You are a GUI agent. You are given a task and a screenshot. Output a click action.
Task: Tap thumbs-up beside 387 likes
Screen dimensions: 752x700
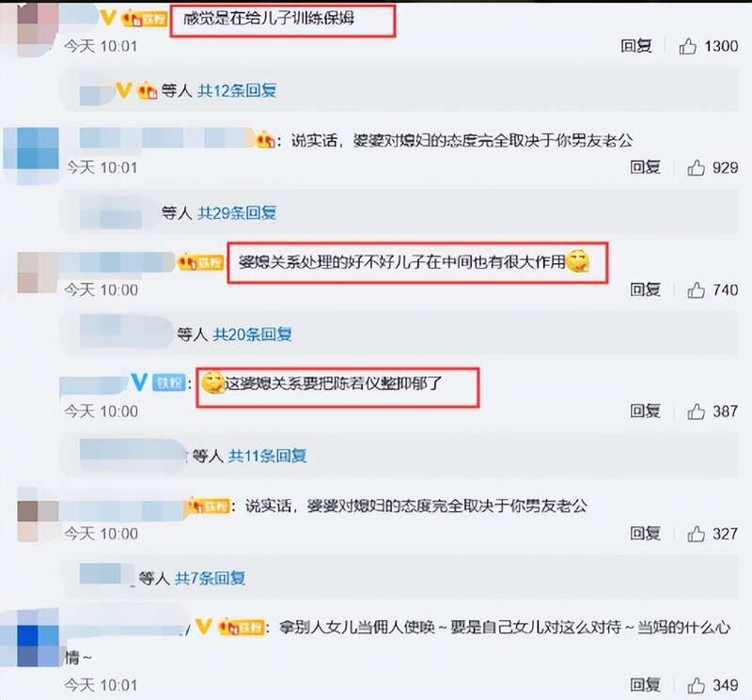point(696,412)
